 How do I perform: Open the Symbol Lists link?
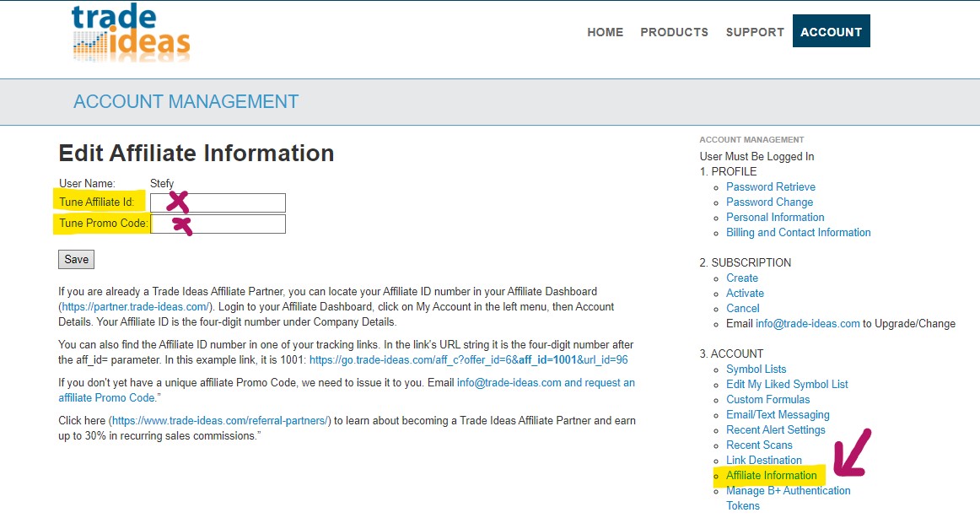(756, 369)
